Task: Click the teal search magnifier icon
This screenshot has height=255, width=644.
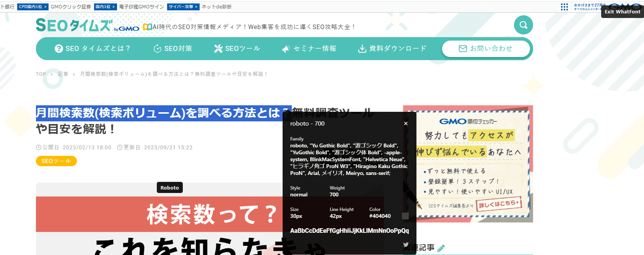Action: point(523,25)
